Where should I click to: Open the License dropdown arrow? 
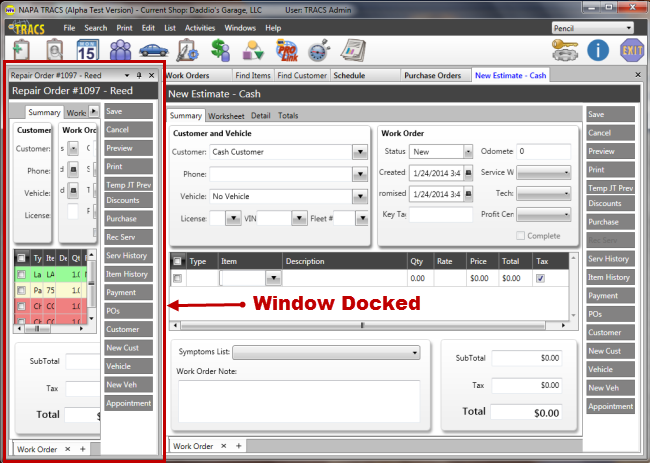[233, 218]
